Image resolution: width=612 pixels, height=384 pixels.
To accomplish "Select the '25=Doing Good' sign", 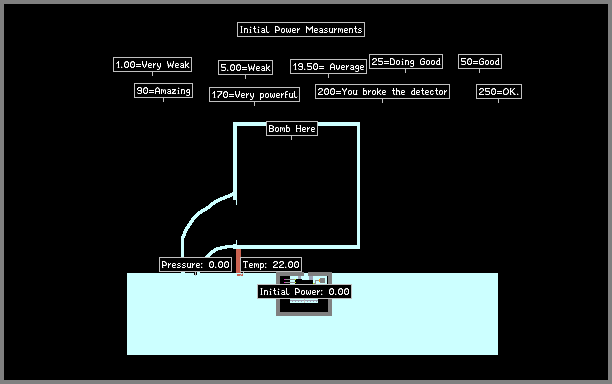I will [x=406, y=62].
